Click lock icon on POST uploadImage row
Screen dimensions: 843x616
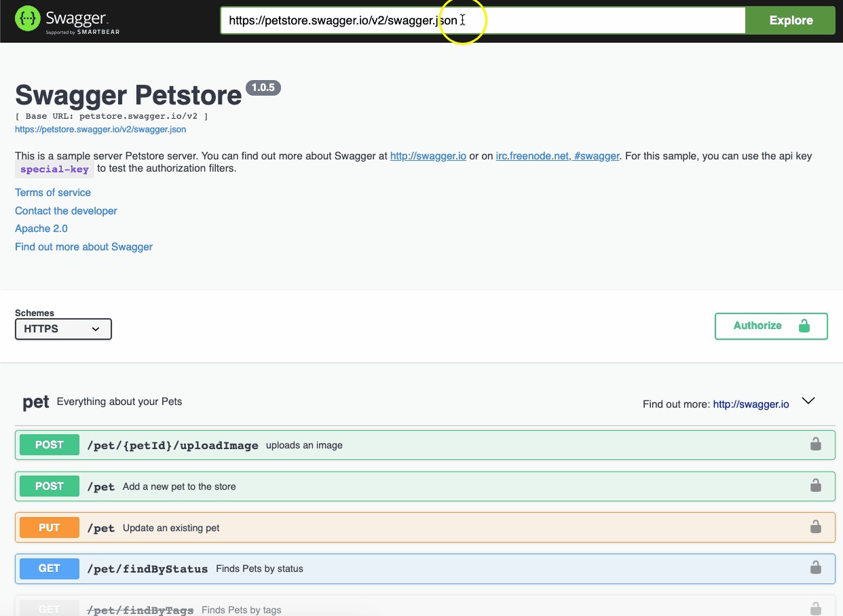tap(815, 445)
